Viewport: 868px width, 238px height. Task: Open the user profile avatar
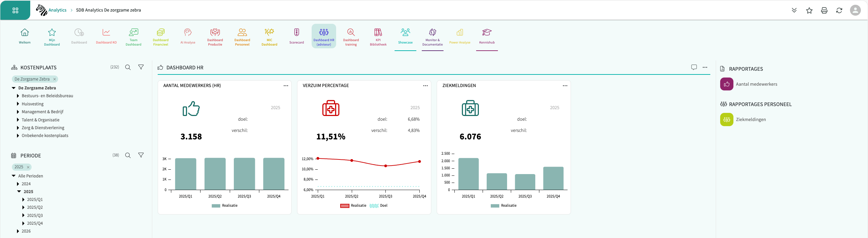point(855,10)
